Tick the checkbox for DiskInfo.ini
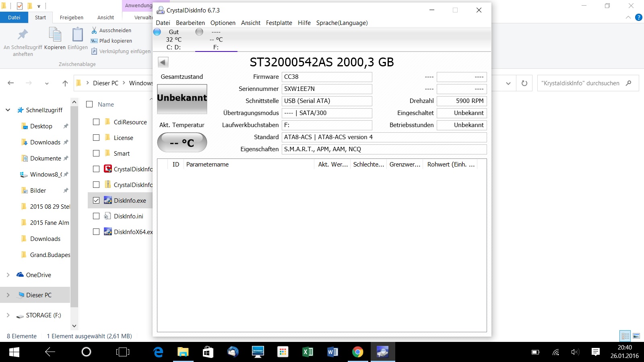 (x=96, y=216)
